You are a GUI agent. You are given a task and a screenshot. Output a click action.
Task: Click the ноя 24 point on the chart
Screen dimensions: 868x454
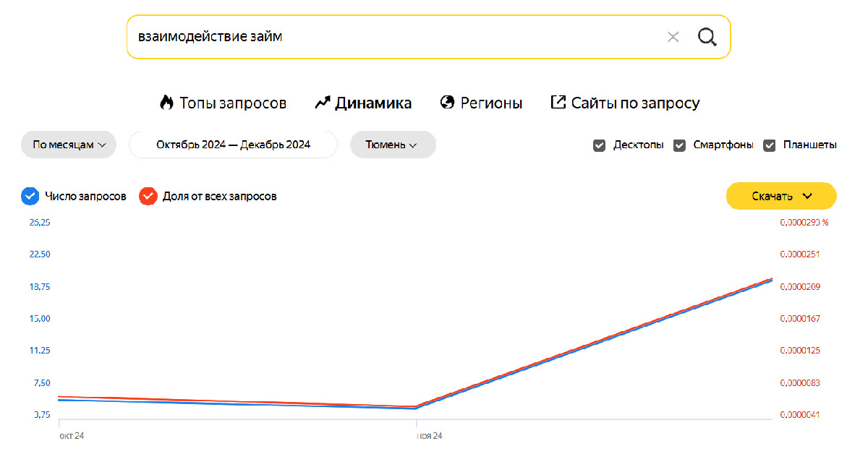coord(417,408)
